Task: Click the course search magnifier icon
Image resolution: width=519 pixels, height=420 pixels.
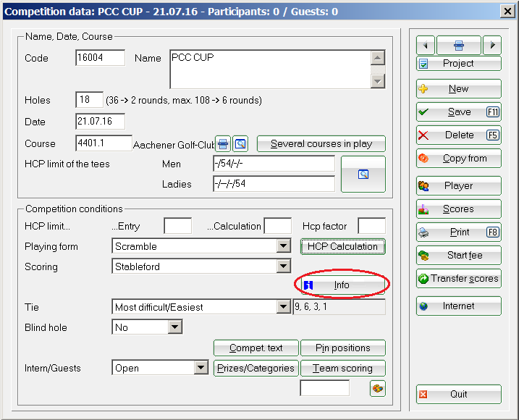Action: [x=241, y=143]
